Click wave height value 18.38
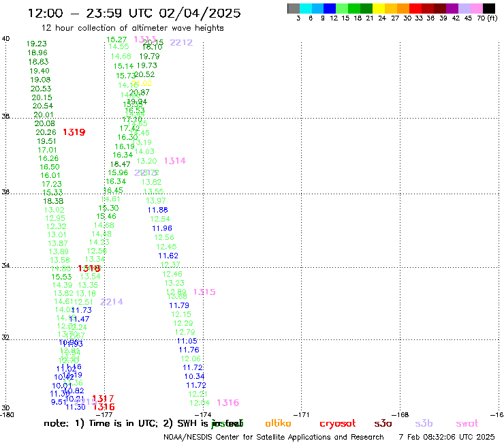This screenshot has width=504, height=443. pos(53,201)
